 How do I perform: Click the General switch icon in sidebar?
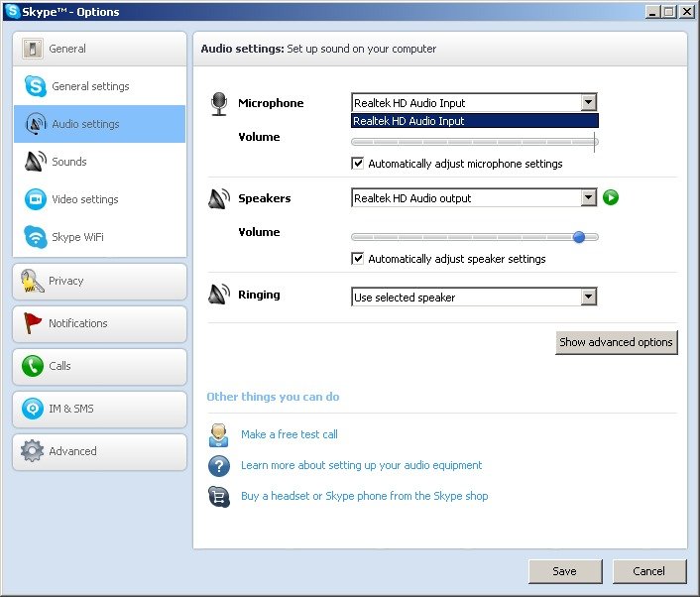click(33, 49)
